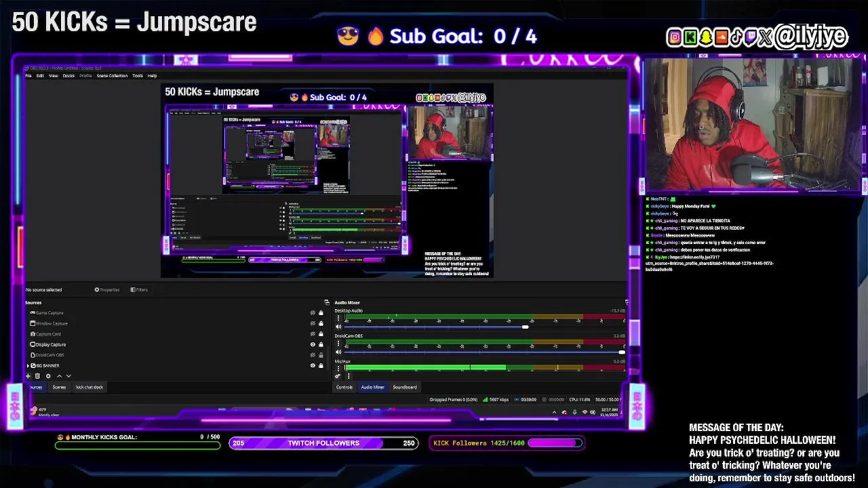Mute the Desktop Audio speaker icon

(x=338, y=327)
